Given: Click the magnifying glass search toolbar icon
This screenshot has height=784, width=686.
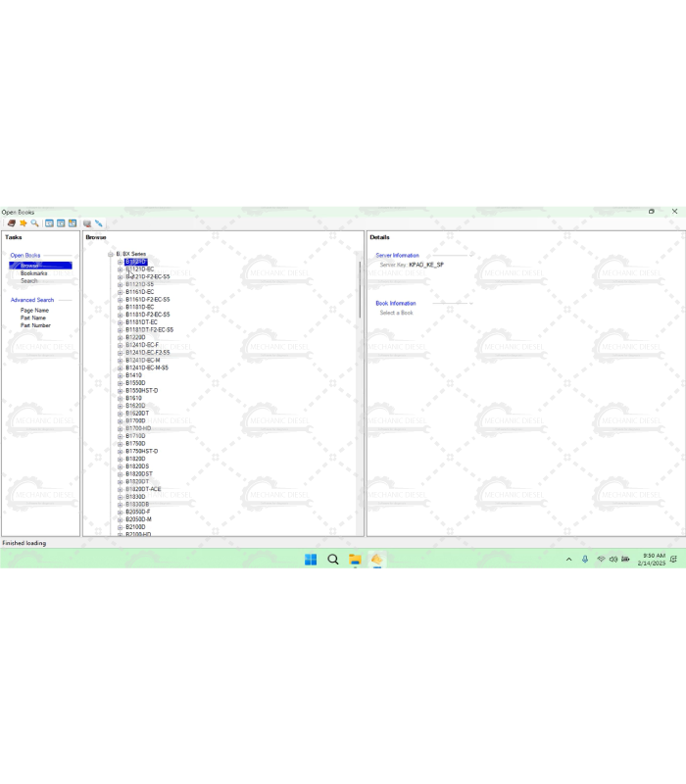Looking at the screenshot, I should (x=34, y=223).
